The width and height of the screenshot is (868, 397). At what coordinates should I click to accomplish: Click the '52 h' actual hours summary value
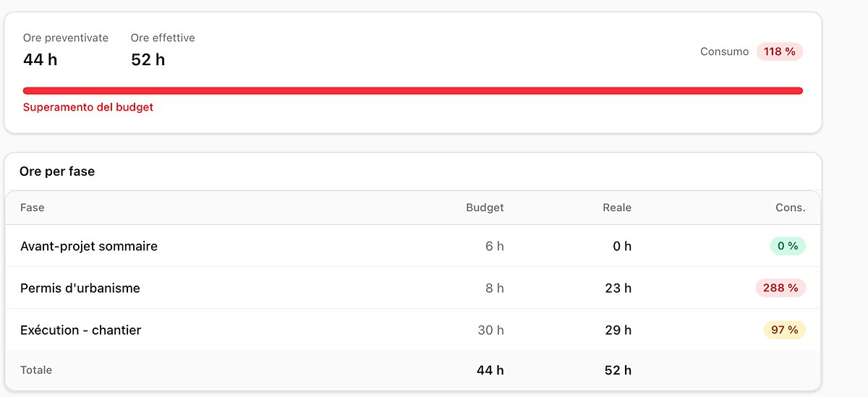click(x=148, y=60)
